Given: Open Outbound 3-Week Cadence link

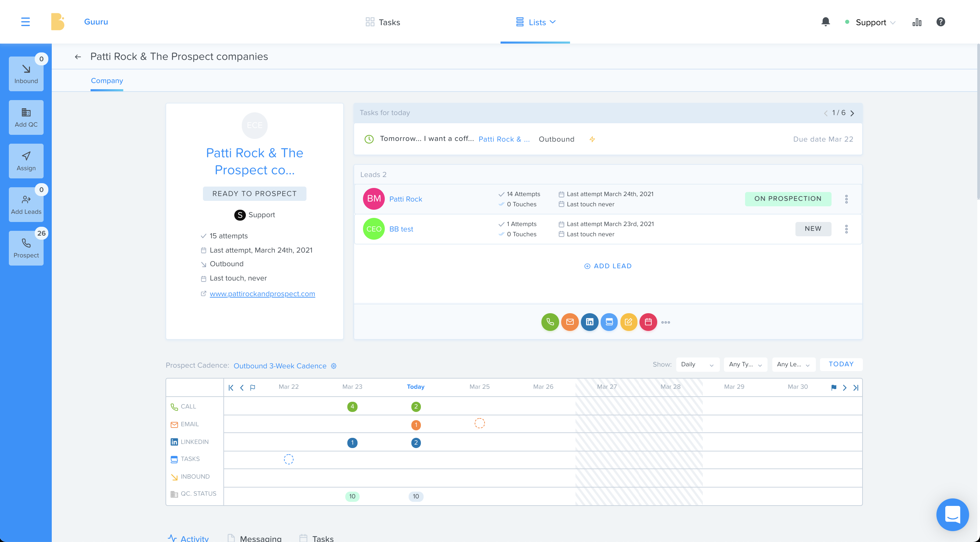Looking at the screenshot, I should coord(280,366).
